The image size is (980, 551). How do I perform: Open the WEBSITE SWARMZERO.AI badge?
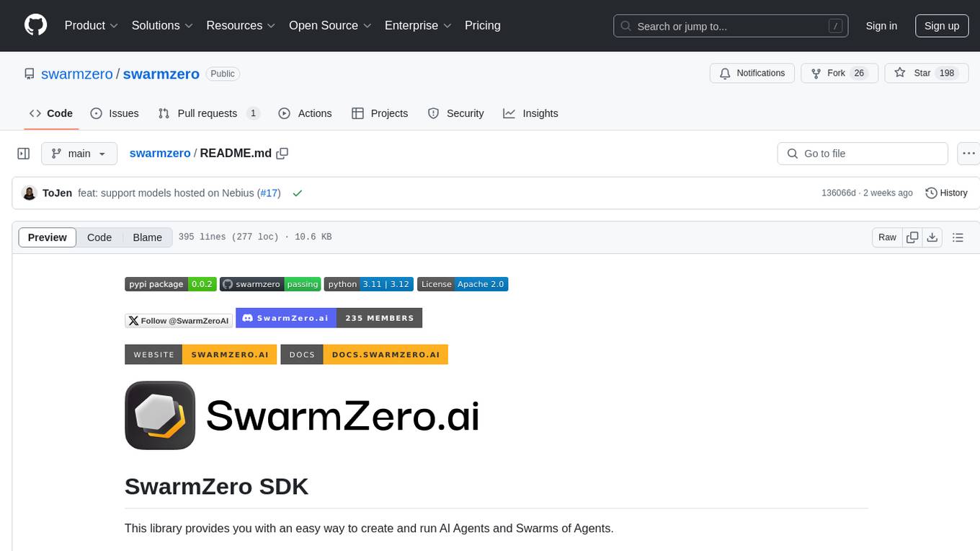click(x=200, y=354)
